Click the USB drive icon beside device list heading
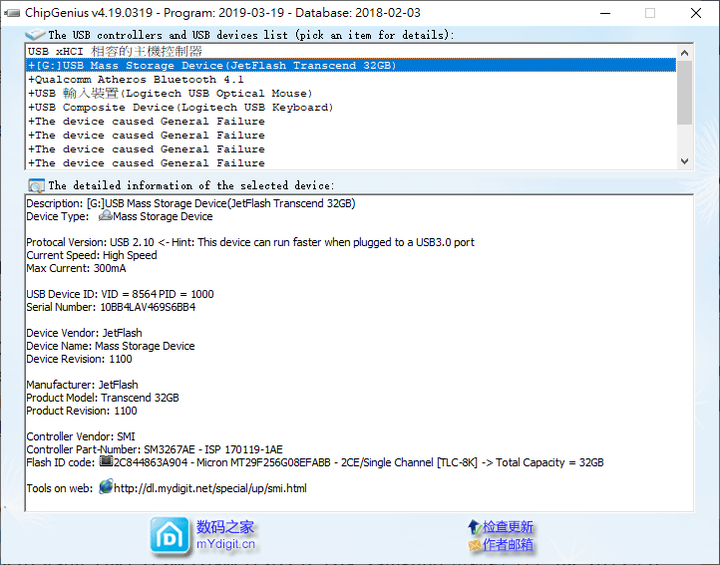720x565 pixels. 35,34
